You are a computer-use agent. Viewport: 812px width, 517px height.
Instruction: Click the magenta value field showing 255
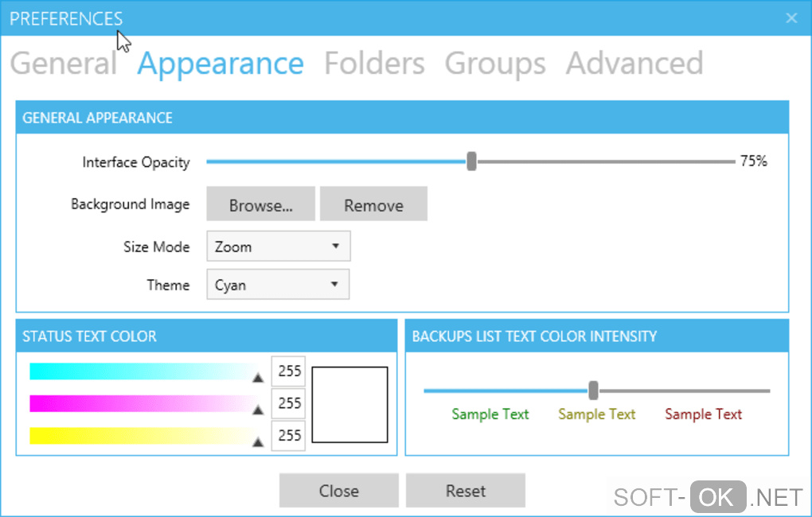289,403
